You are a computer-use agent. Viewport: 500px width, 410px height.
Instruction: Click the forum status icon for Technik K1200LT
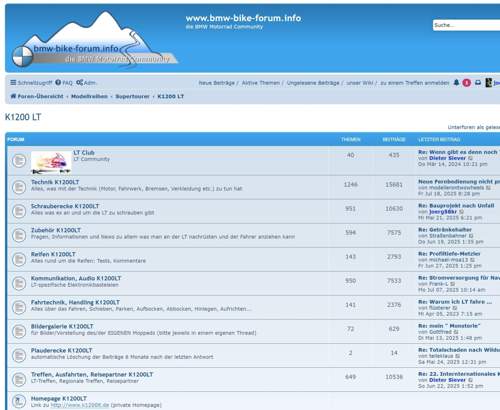(19, 187)
